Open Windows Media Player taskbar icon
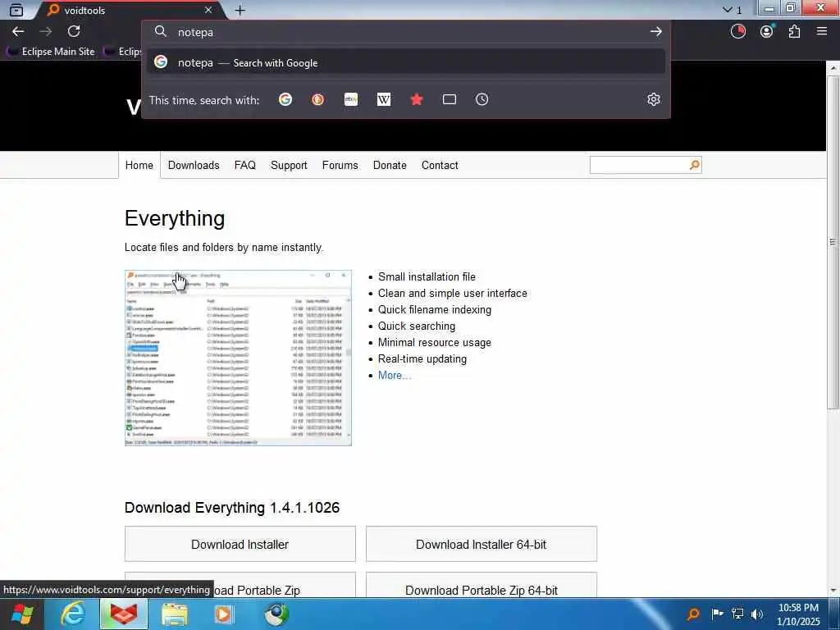Screen dimensions: 840x630 coord(224,614)
